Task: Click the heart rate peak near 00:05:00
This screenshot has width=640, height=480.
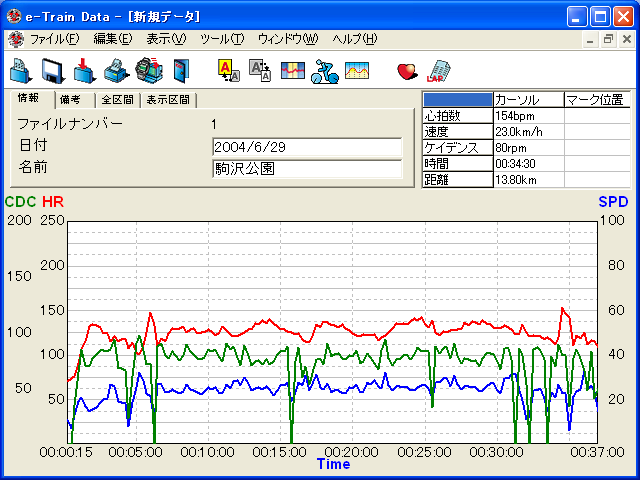Action: 151,314
